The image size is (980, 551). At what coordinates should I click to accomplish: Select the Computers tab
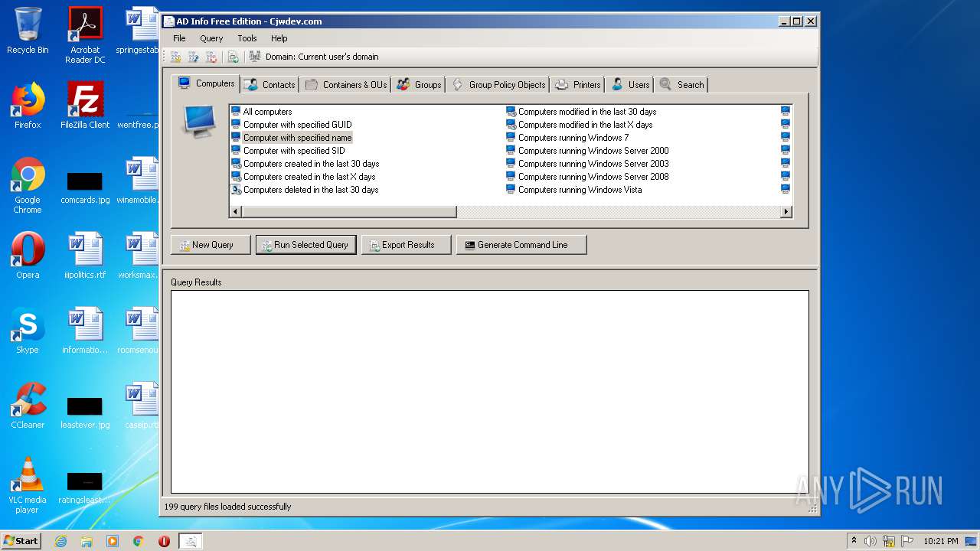[x=206, y=83]
